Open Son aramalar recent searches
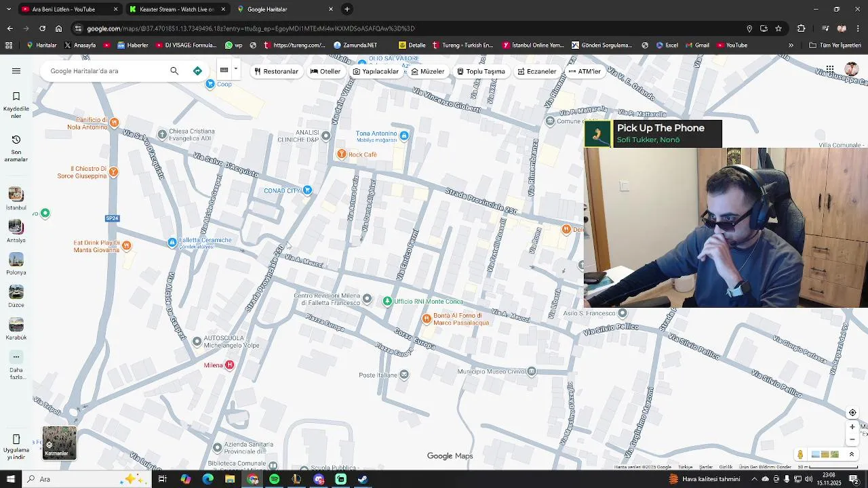 click(16, 148)
